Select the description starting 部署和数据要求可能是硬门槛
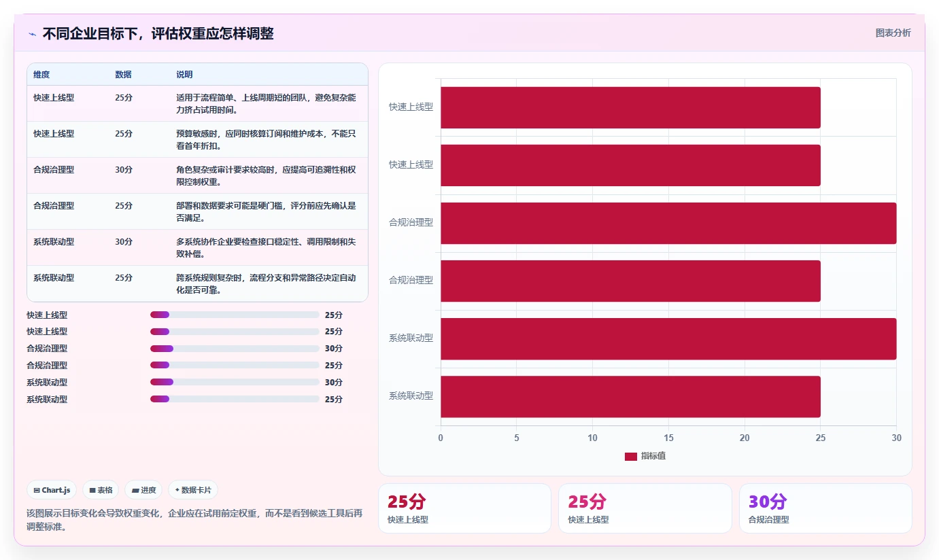The width and height of the screenshot is (939, 560). click(266, 211)
